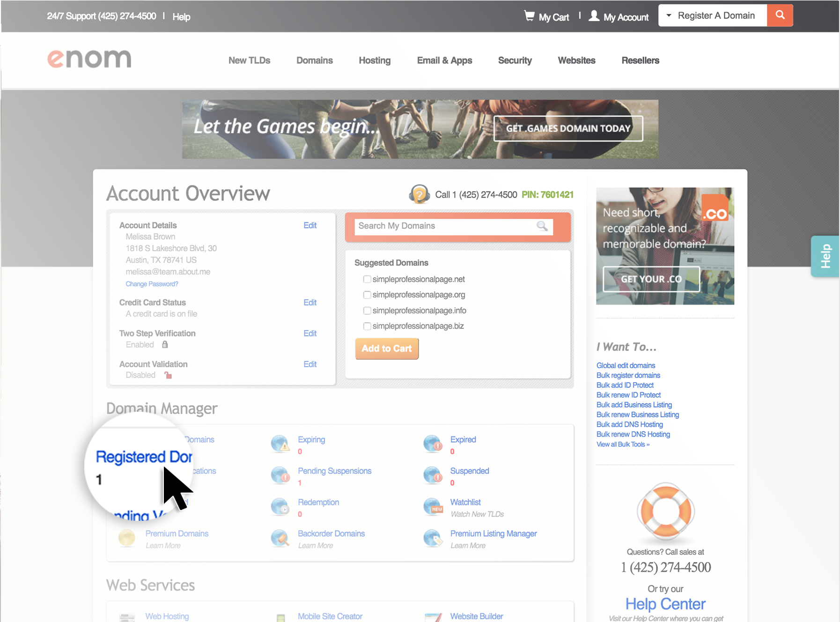Viewport: 840px width, 622px height.
Task: Open the Domains navigation menu
Action: (x=314, y=60)
